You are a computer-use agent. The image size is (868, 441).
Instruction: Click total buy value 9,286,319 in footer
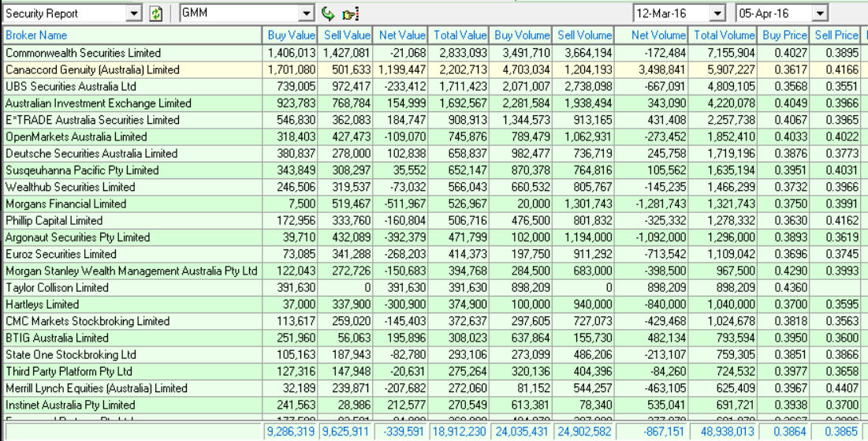291,432
